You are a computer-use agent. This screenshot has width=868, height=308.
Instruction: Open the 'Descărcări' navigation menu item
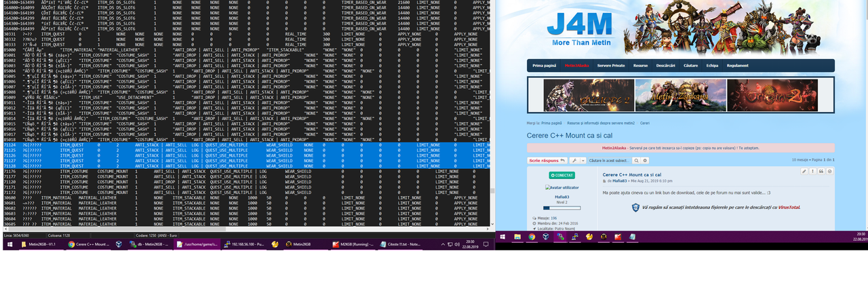click(x=666, y=66)
